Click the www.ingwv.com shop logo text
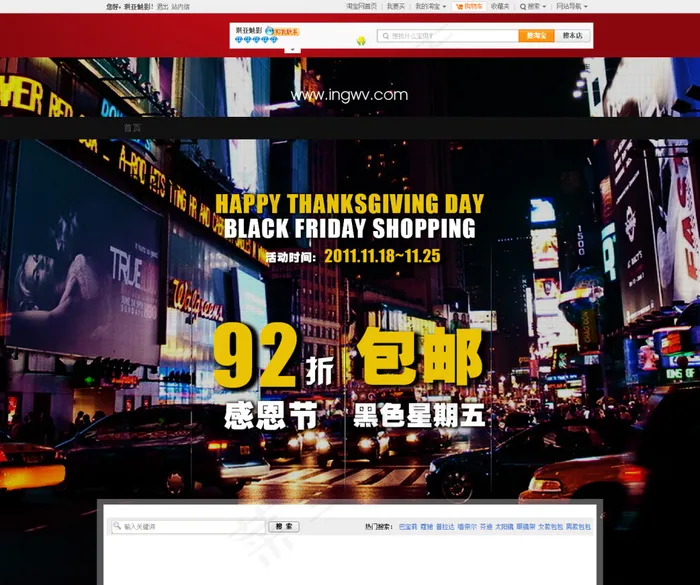Screen dimensions: 700x585 coord(349,95)
